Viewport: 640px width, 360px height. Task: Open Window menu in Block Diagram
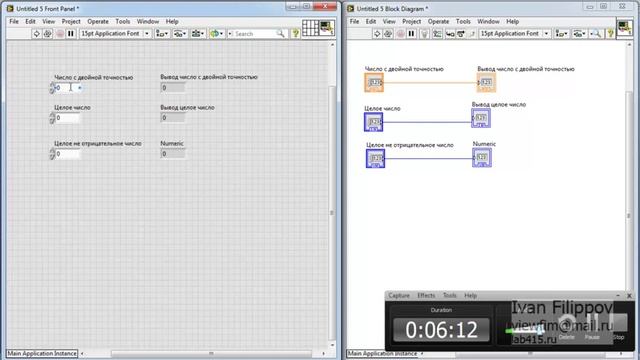click(x=488, y=21)
